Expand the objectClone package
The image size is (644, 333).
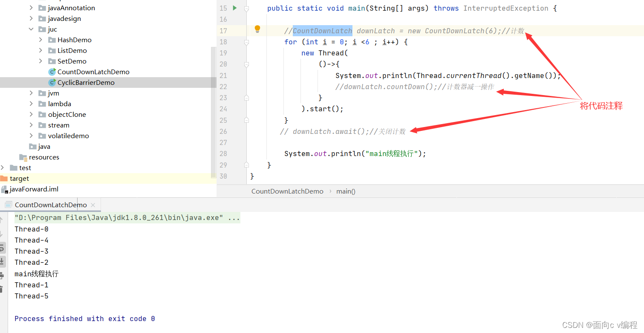click(31, 114)
